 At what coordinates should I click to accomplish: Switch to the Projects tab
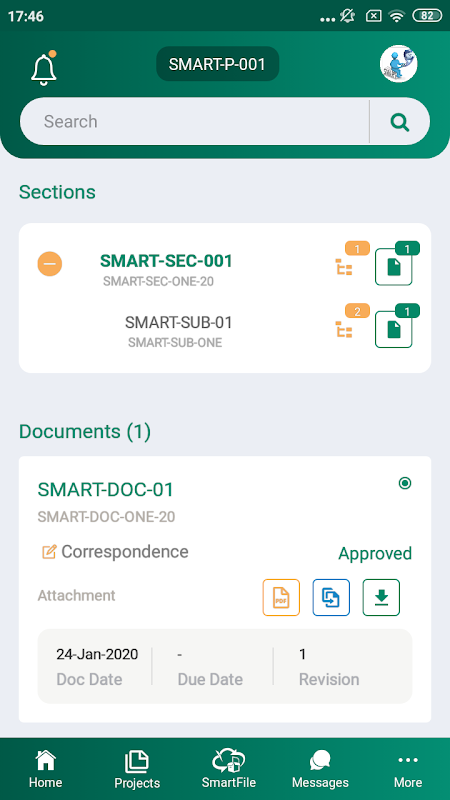coord(137,768)
